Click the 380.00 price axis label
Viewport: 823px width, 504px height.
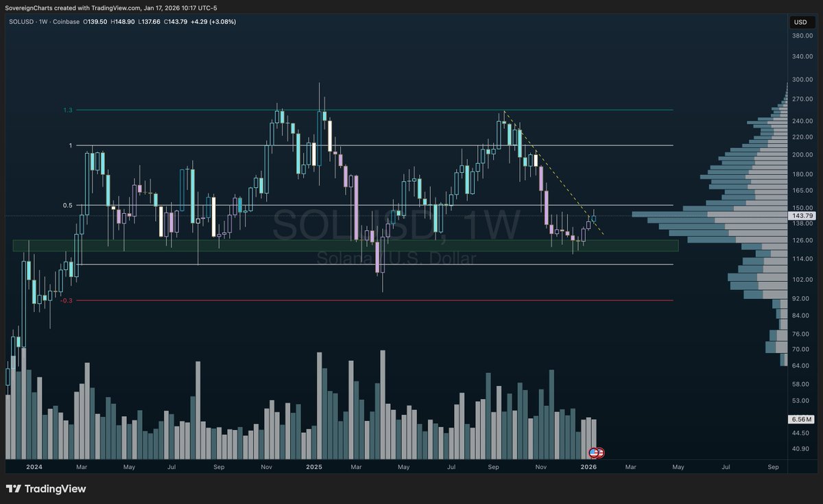pyautogui.click(x=802, y=35)
